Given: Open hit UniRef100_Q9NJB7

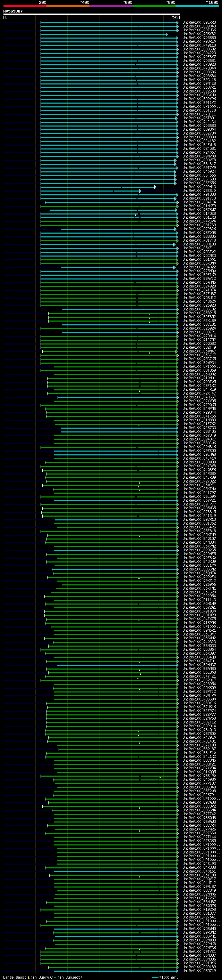Looking at the screenshot, I should click(199, 887).
